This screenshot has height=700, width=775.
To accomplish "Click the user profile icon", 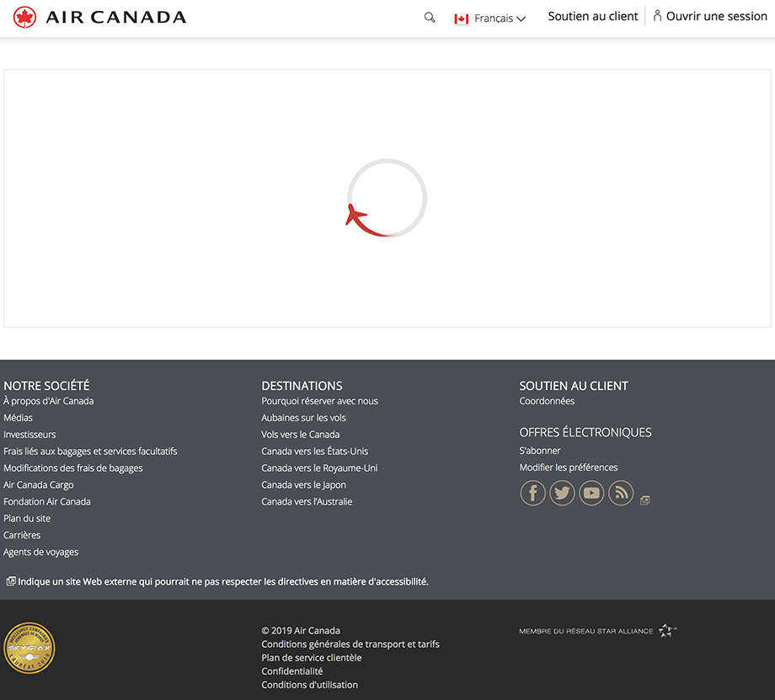I will point(657,16).
